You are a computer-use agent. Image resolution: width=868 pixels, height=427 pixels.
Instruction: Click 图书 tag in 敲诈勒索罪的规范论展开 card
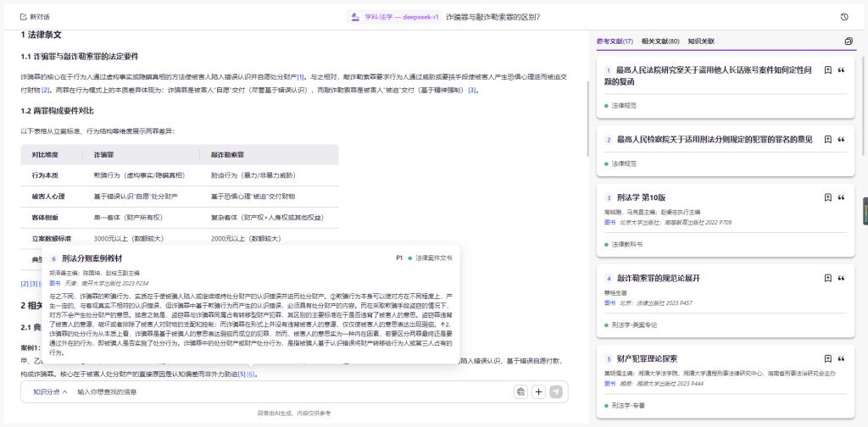click(609, 303)
